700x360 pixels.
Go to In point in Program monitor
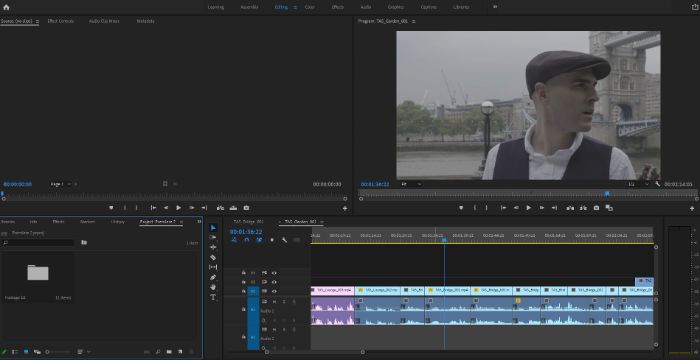click(503, 208)
